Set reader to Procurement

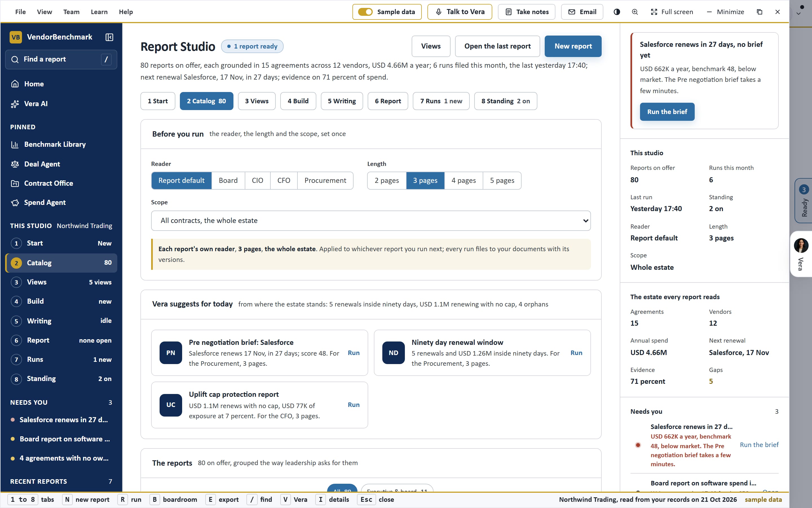click(x=325, y=181)
